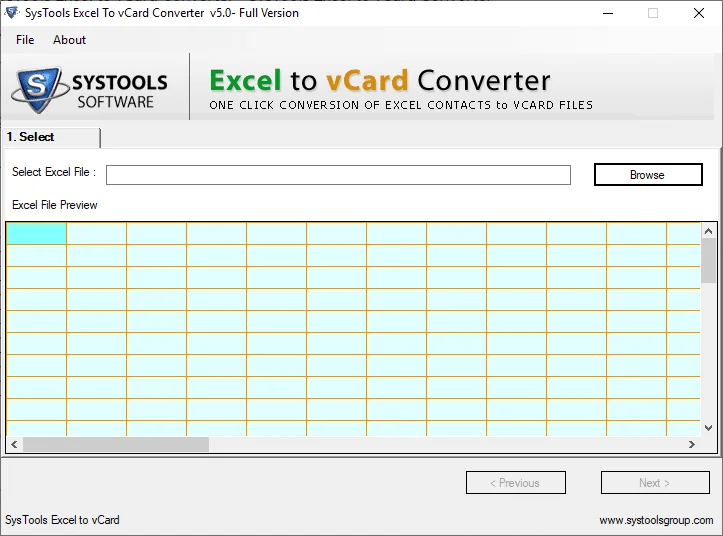This screenshot has height=536, width=723.
Task: Click the 'Select Excel File :' label
Action: (54, 172)
